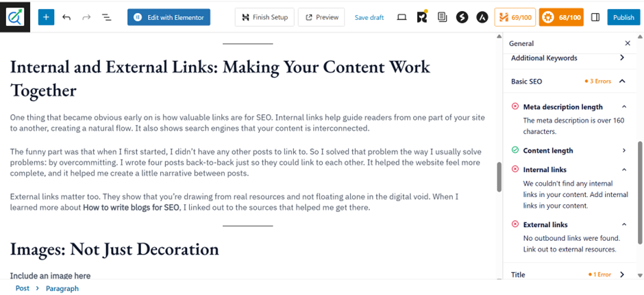Click paragraph starting The funny part was

245,163
